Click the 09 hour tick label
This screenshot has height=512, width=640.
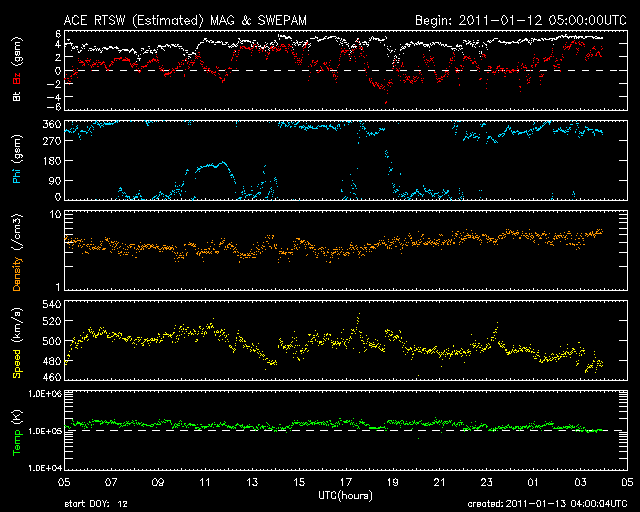coord(158,482)
